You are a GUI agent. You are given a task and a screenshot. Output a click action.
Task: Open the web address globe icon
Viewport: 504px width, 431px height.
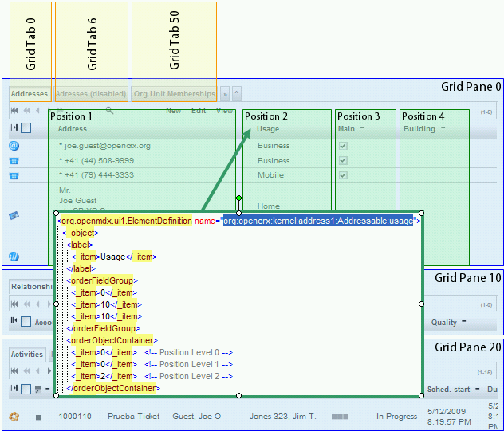coord(14,257)
